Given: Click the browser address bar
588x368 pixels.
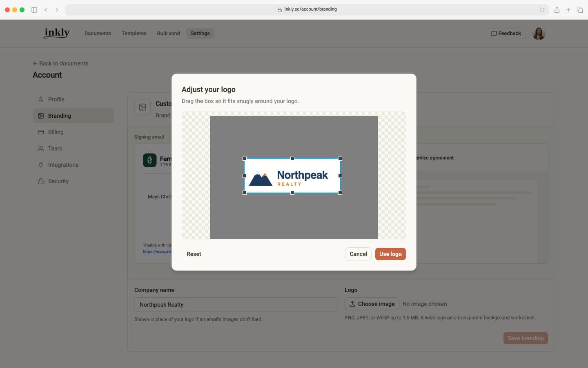Looking at the screenshot, I should pos(307,9).
